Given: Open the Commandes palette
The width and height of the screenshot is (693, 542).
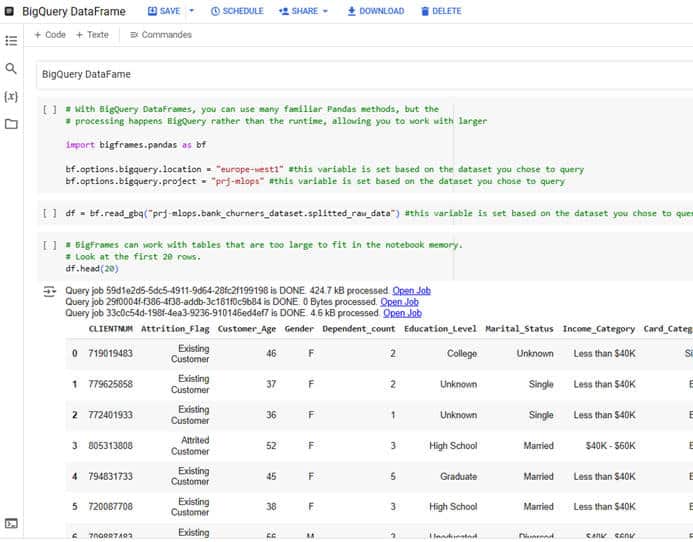Looking at the screenshot, I should click(160, 35).
